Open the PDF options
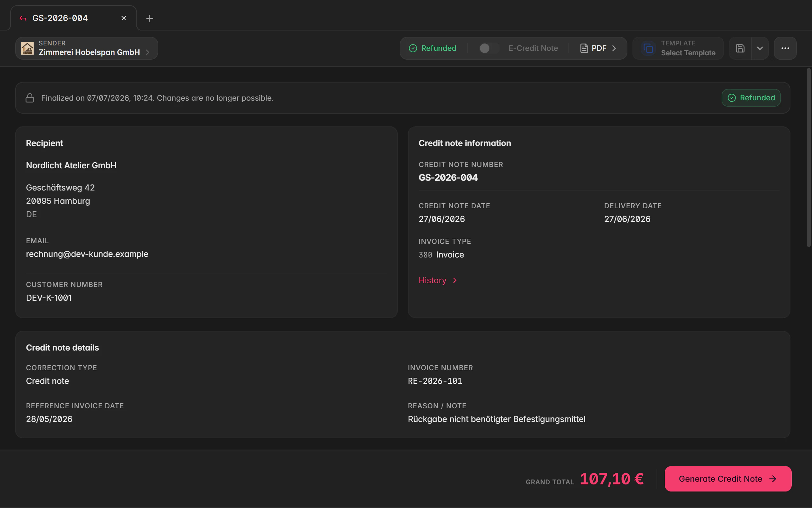The height and width of the screenshot is (508, 812). [598, 48]
